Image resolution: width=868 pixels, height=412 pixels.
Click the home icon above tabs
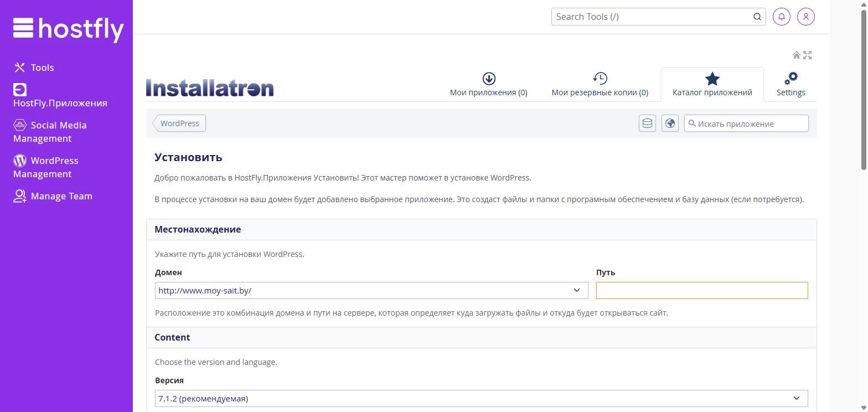click(x=797, y=55)
